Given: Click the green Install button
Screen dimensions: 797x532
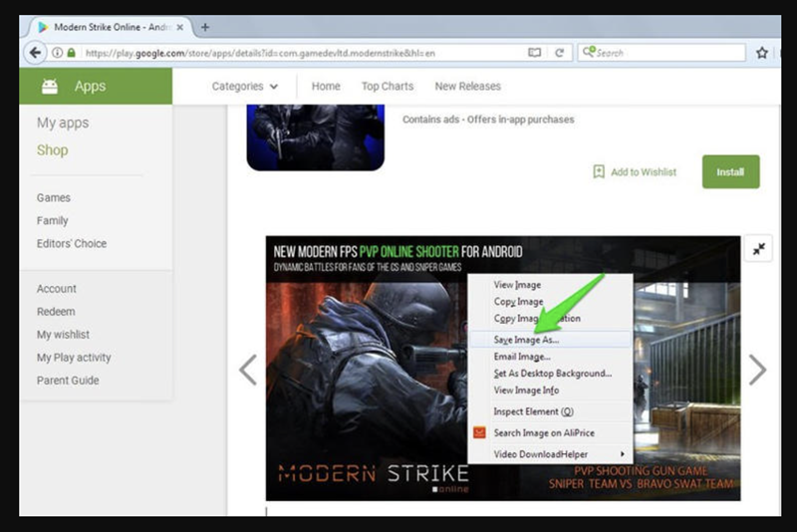Looking at the screenshot, I should 730,171.
